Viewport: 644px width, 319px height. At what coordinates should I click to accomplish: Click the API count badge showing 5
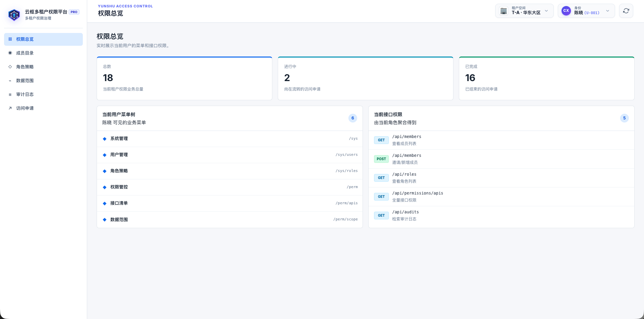pos(624,118)
